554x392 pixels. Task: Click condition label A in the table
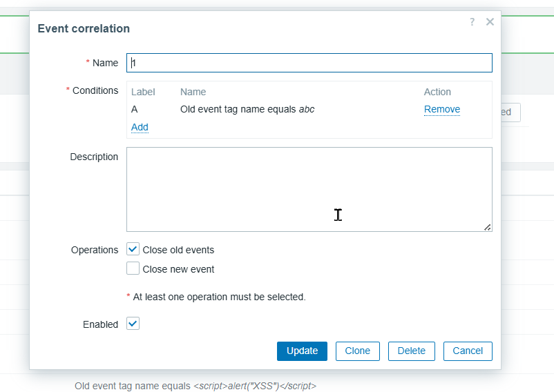coord(135,109)
